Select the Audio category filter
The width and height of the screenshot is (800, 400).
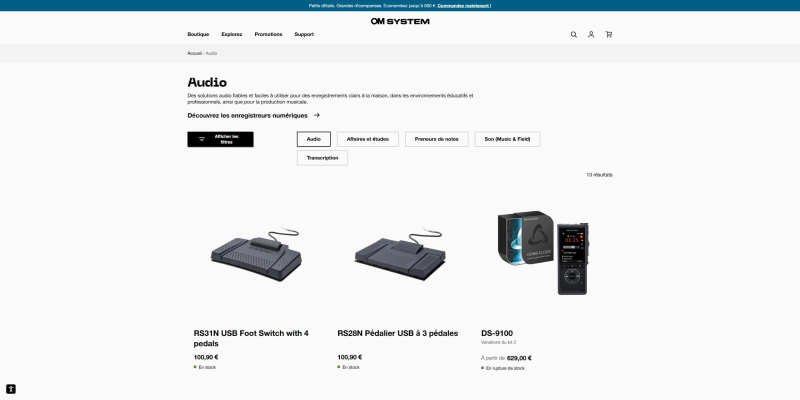click(x=314, y=139)
